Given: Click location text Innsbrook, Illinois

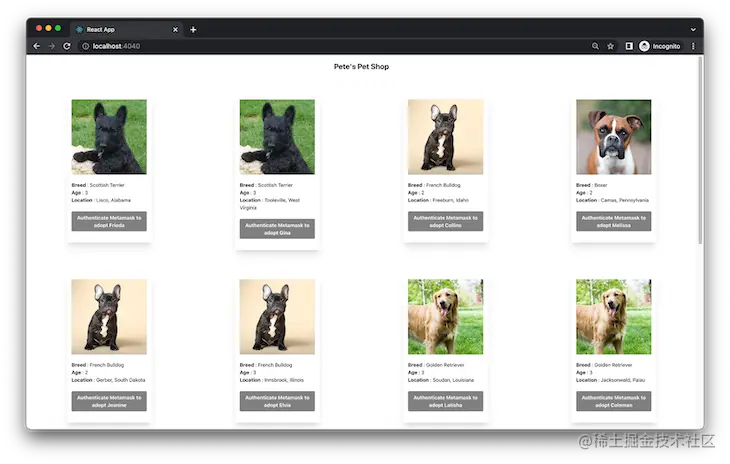Looking at the screenshot, I should point(284,380).
